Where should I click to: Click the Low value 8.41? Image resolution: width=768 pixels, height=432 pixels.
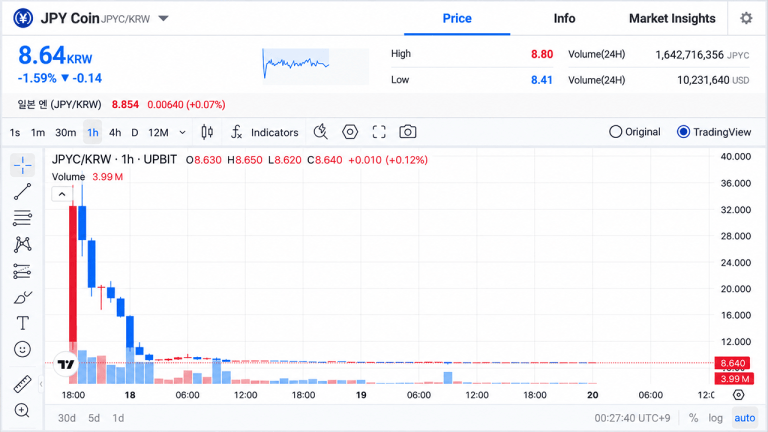(x=542, y=80)
